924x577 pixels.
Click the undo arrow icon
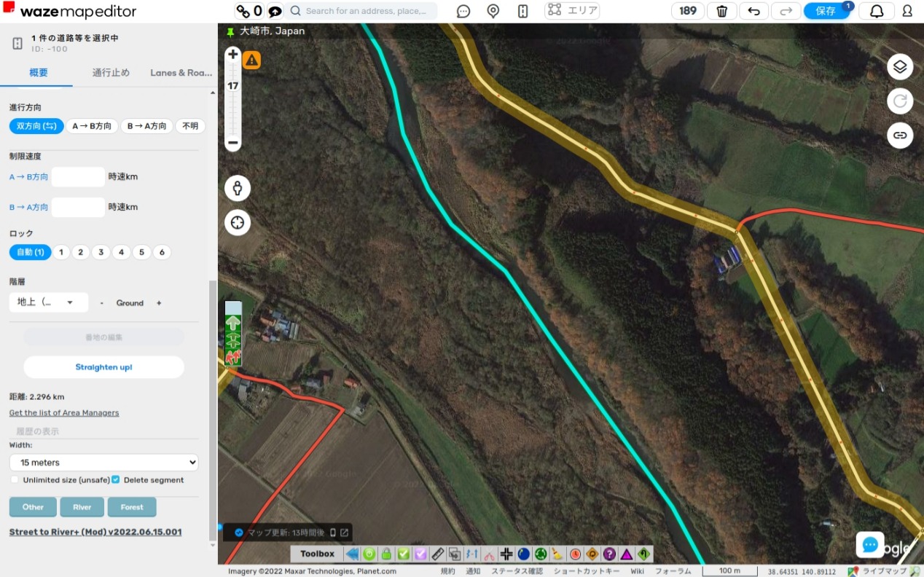[x=753, y=11]
